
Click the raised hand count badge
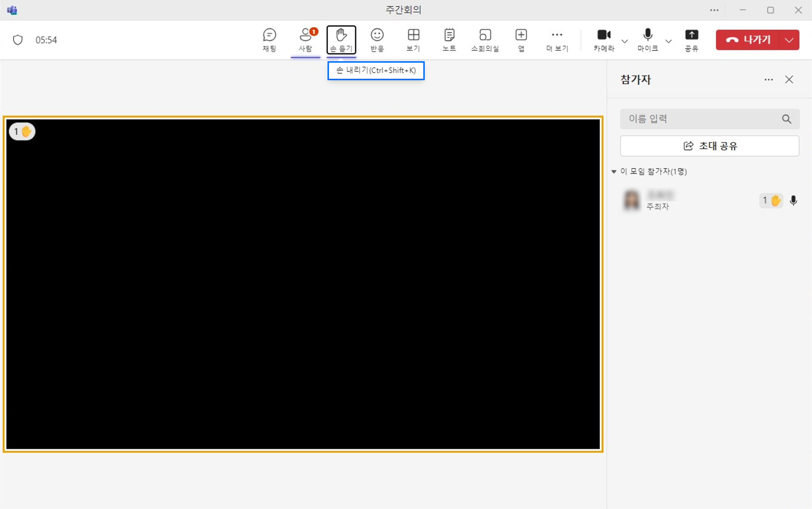[x=22, y=131]
